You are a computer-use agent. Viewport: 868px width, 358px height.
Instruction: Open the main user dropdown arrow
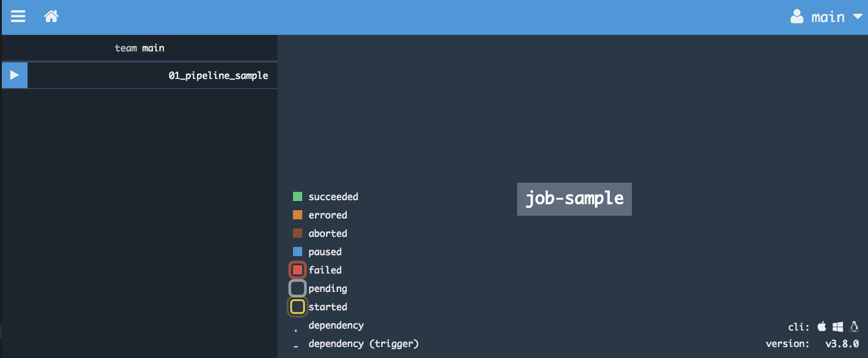pos(857,17)
